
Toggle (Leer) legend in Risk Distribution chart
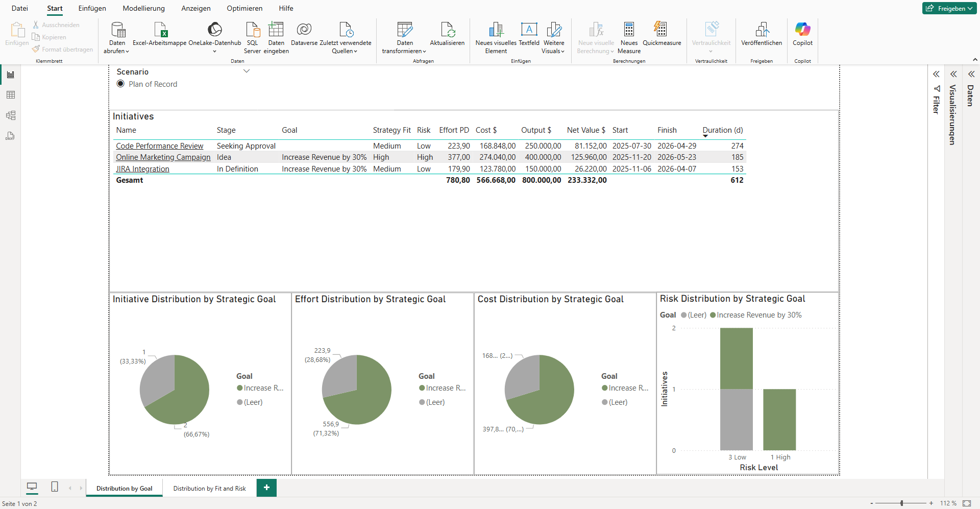pos(694,315)
